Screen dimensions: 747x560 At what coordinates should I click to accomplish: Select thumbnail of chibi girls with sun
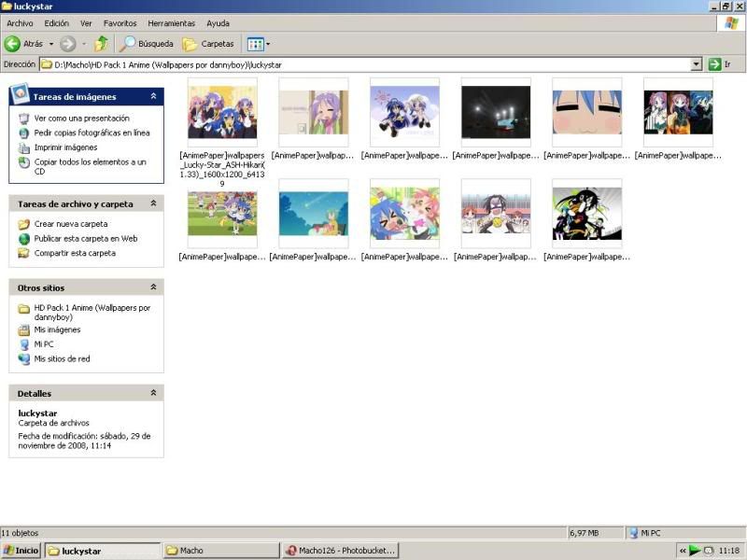(x=404, y=112)
